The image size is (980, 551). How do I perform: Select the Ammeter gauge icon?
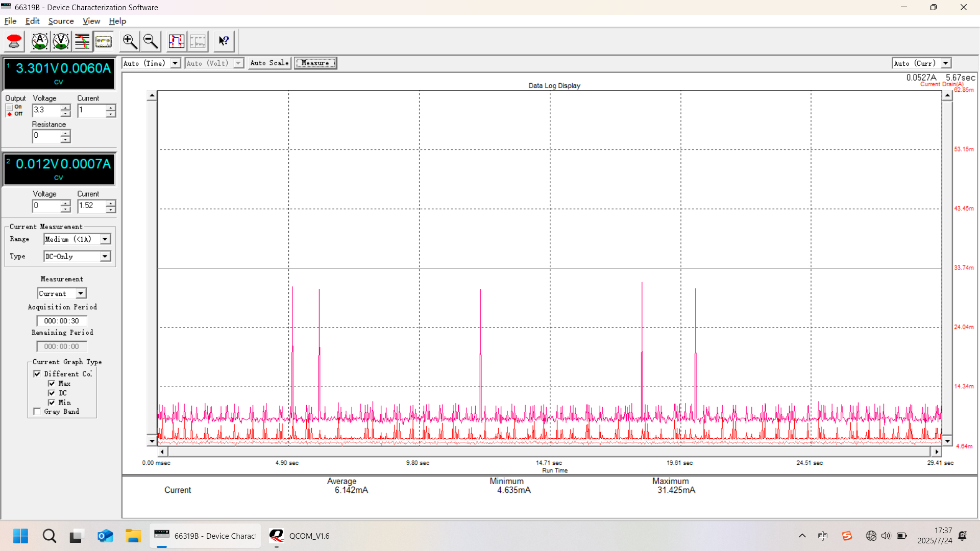pyautogui.click(x=40, y=41)
